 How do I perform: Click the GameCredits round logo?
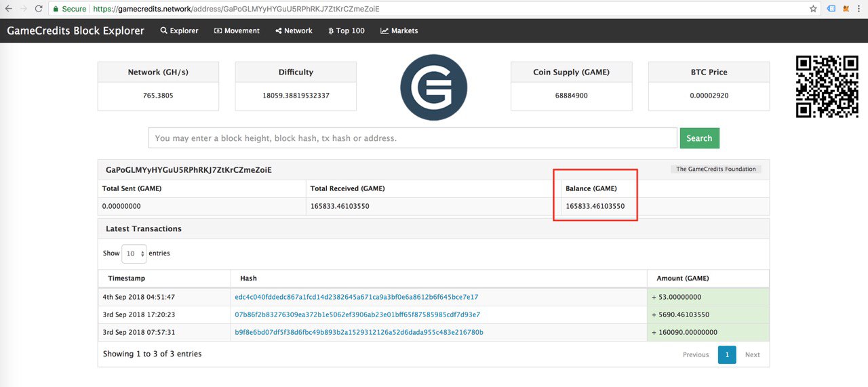(433, 87)
